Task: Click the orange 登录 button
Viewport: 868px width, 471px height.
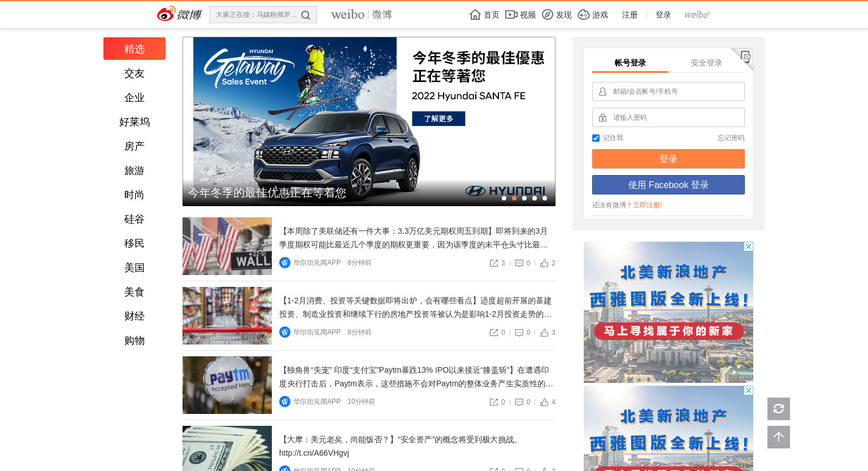Action: coord(669,159)
